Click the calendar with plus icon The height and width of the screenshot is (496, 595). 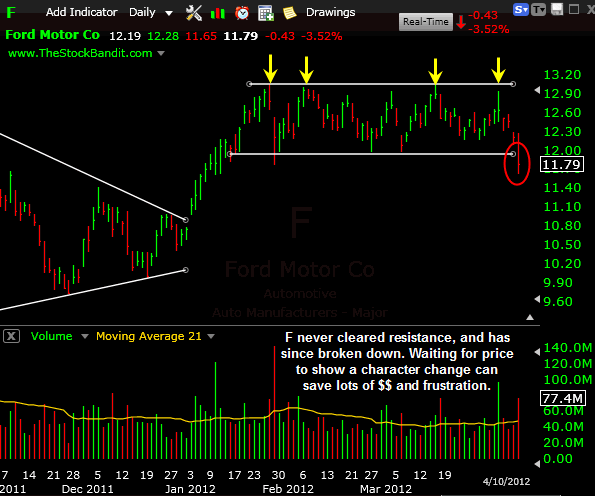coord(266,13)
